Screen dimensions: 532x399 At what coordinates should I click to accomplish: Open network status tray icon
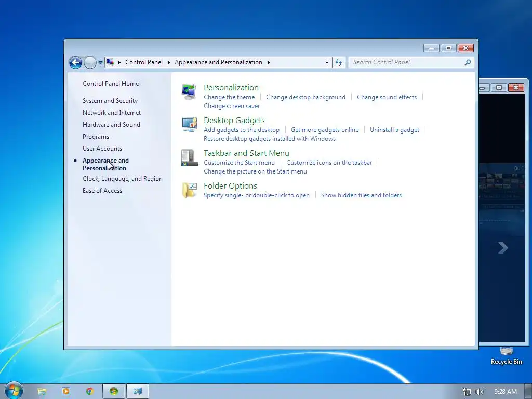pos(467,392)
